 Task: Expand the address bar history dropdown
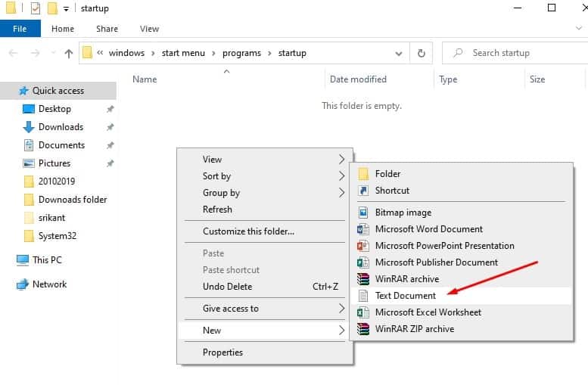pyautogui.click(x=398, y=53)
